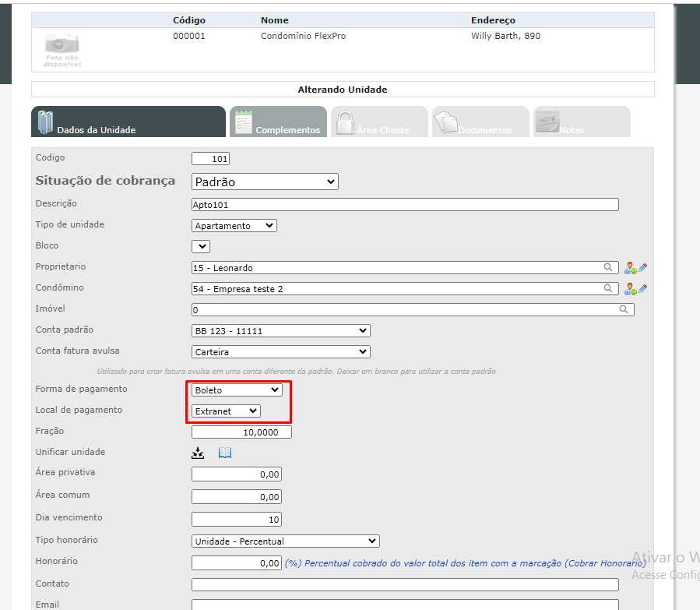
Task: Click the Contato input field
Action: 405,584
